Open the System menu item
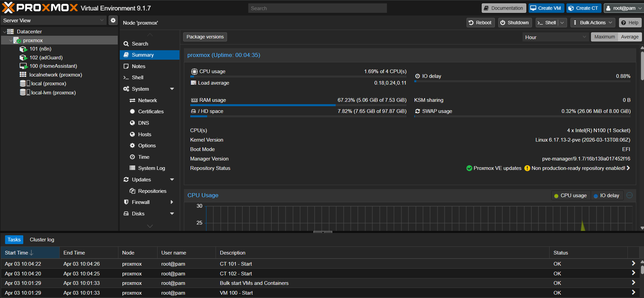The width and height of the screenshot is (644, 298). tap(149, 89)
